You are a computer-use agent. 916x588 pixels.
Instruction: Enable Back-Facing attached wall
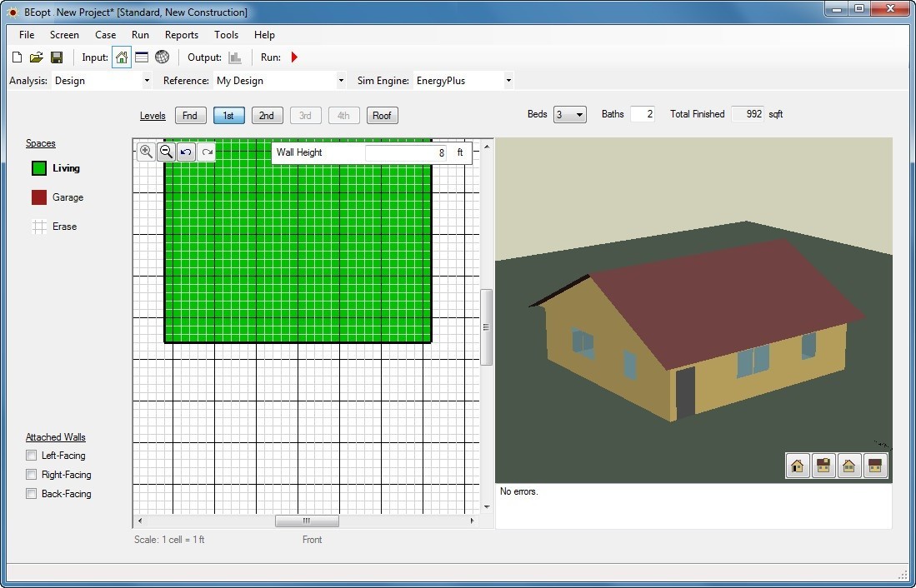point(32,494)
